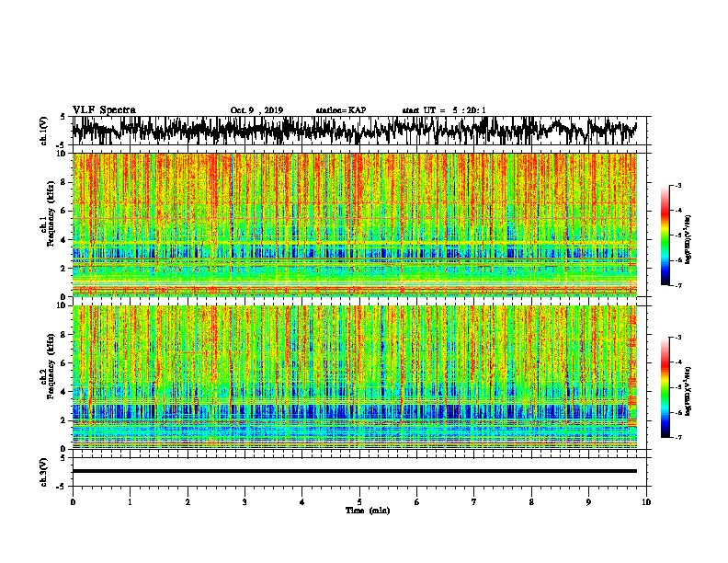Click the ch.2 spectrogram panel

pos(355,377)
